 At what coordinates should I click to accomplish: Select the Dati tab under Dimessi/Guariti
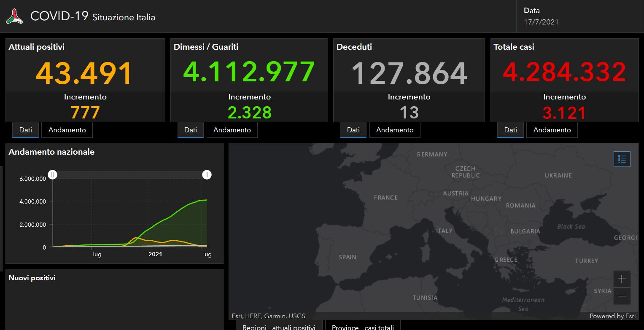190,130
